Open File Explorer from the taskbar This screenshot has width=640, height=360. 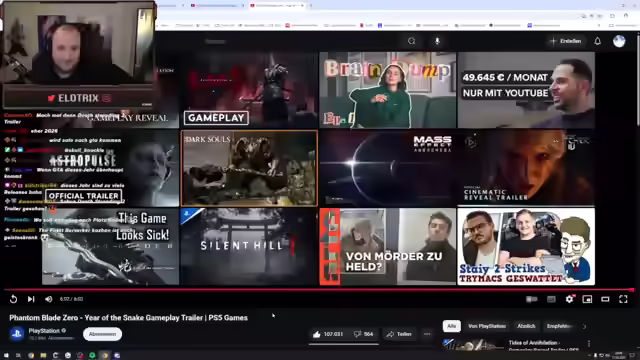tap(43, 356)
